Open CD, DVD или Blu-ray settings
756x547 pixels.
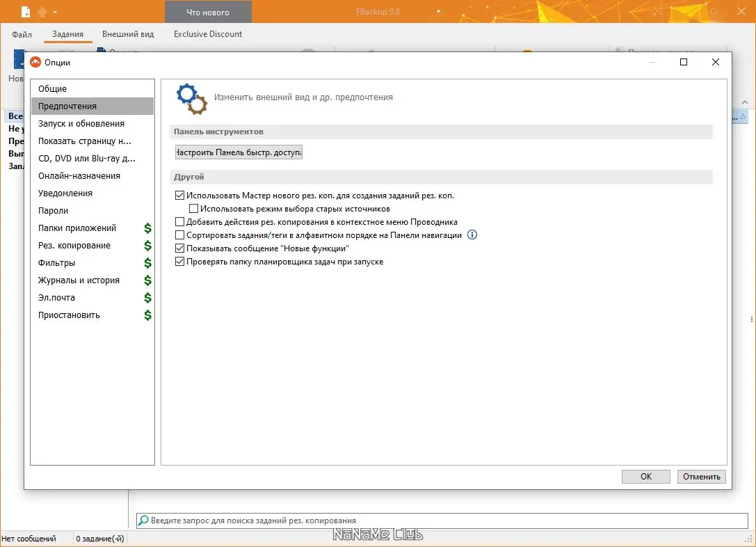click(x=92, y=158)
